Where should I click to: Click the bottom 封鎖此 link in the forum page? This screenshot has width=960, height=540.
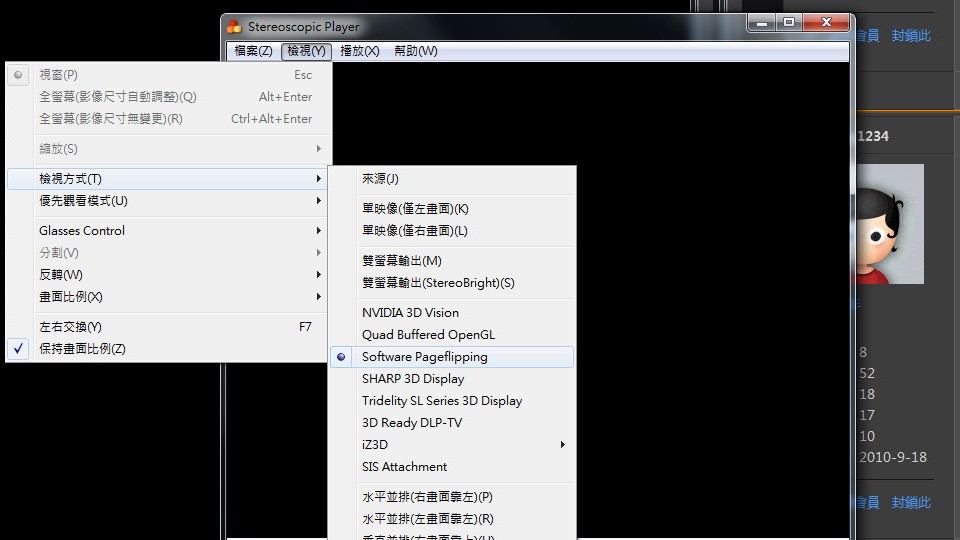[x=911, y=503]
